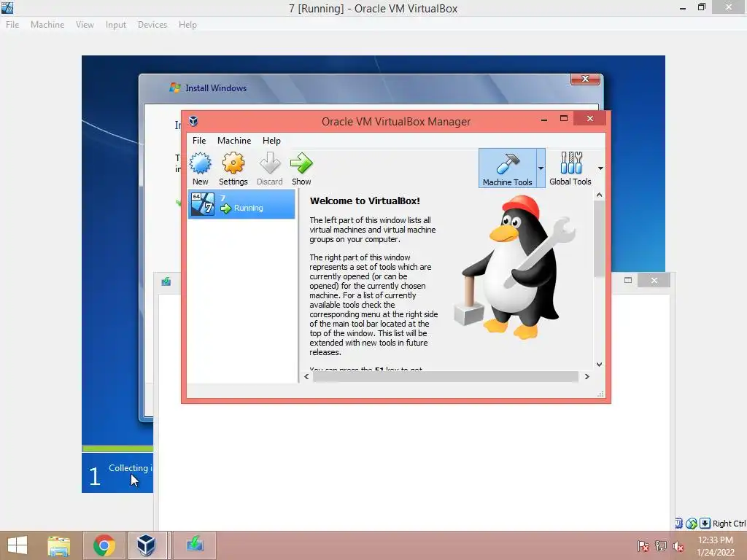Viewport: 747px width, 560px height.
Task: Click the horizontal scrollbar track in the welcome pane
Action: (446, 377)
